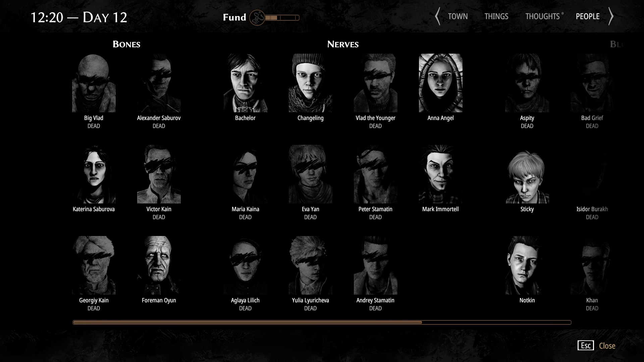Click the name label Sticky

point(527,209)
